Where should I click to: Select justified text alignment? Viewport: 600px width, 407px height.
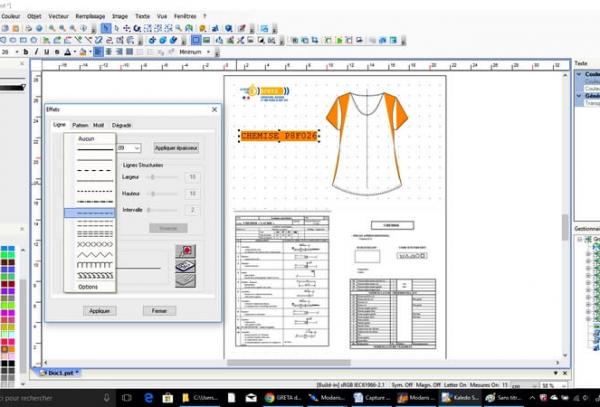[x=129, y=52]
